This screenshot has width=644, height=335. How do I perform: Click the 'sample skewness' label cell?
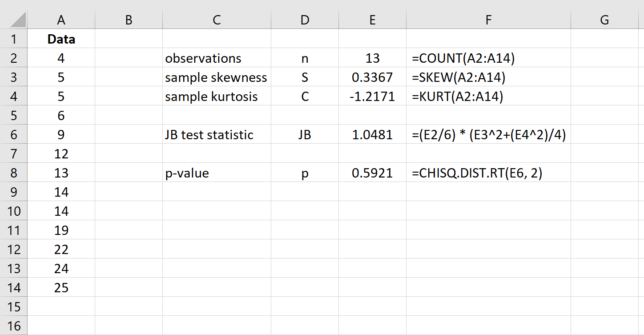pos(217,77)
